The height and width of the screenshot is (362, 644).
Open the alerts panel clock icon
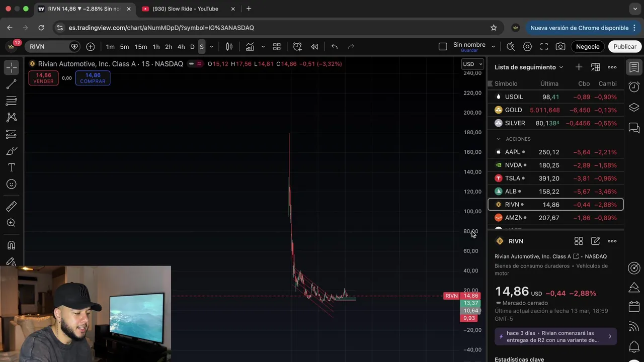634,87
